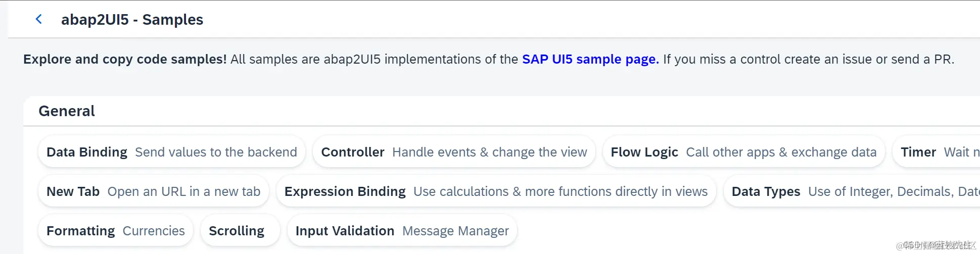Click 'Call other apps & exchange data' text
The image size is (980, 254).
point(781,152)
